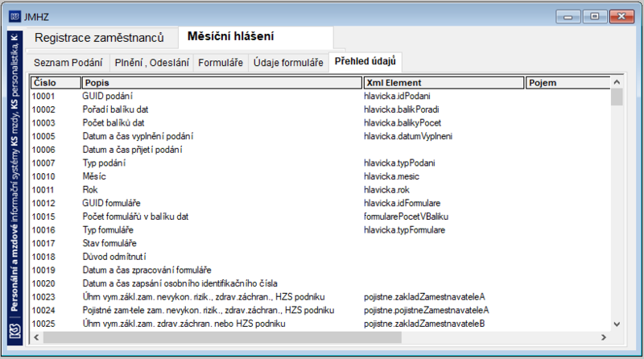Click hlavicka.idFormulare XML element cell
The width and height of the screenshot is (644, 359).
click(402, 204)
